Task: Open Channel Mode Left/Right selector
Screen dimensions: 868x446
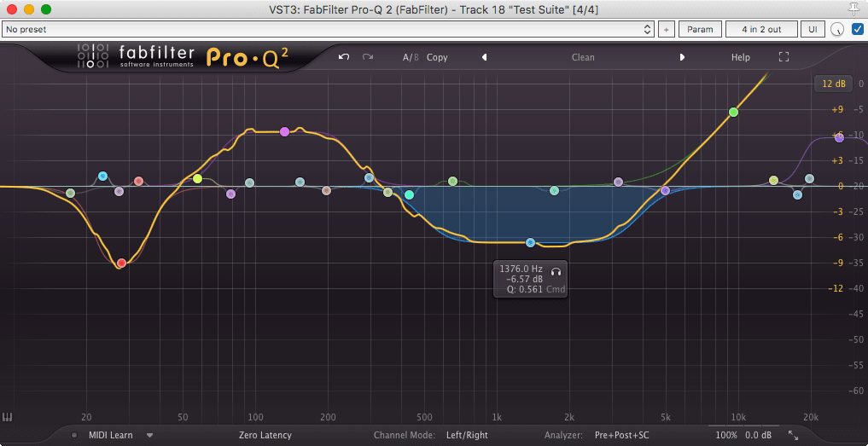Action: point(467,435)
